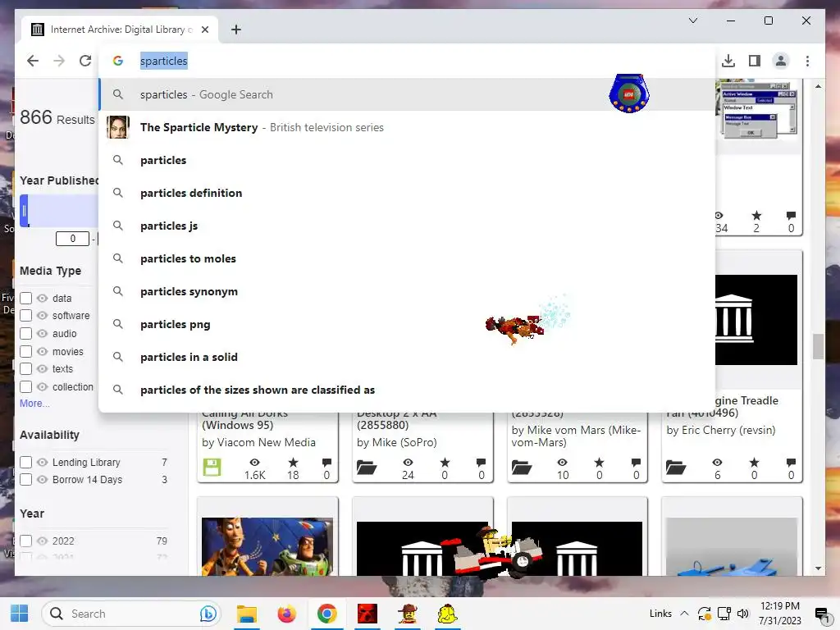Reload the current page
This screenshot has height=630, width=840.
pyautogui.click(x=85, y=61)
